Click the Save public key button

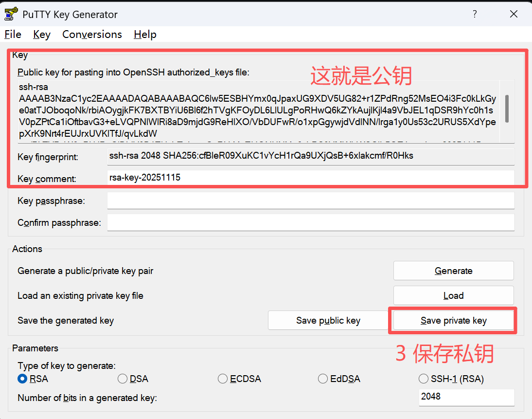(328, 320)
